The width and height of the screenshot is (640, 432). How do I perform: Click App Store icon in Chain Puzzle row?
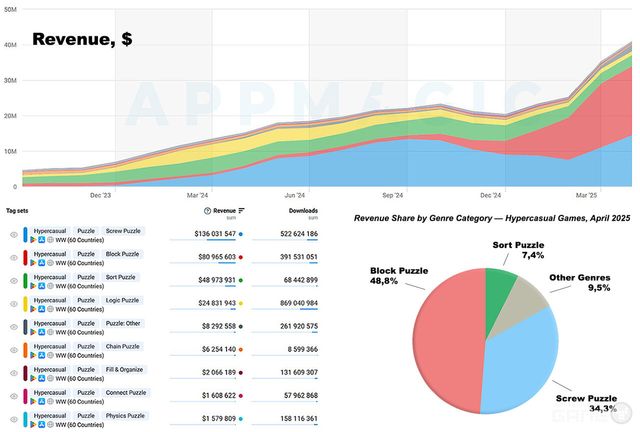click(x=43, y=356)
